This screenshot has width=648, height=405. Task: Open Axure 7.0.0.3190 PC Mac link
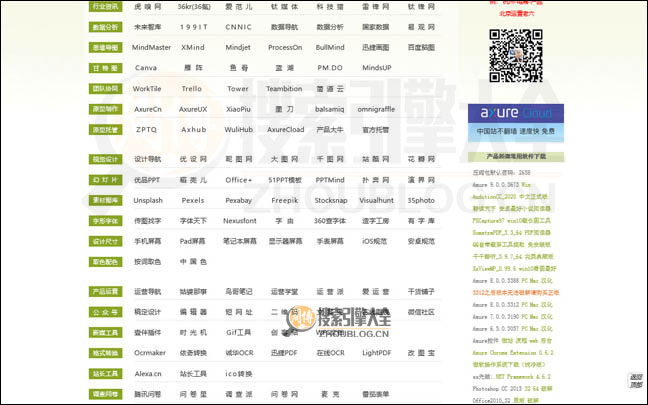tap(512, 317)
